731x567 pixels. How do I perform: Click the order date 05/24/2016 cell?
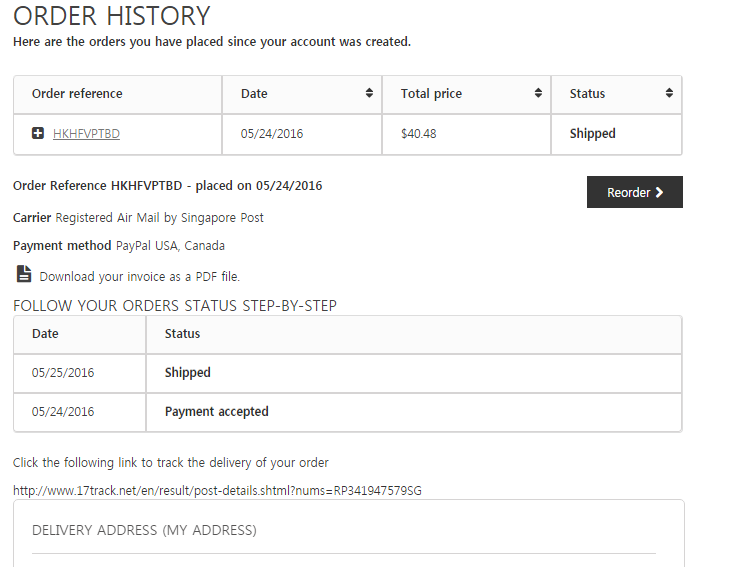pos(302,134)
